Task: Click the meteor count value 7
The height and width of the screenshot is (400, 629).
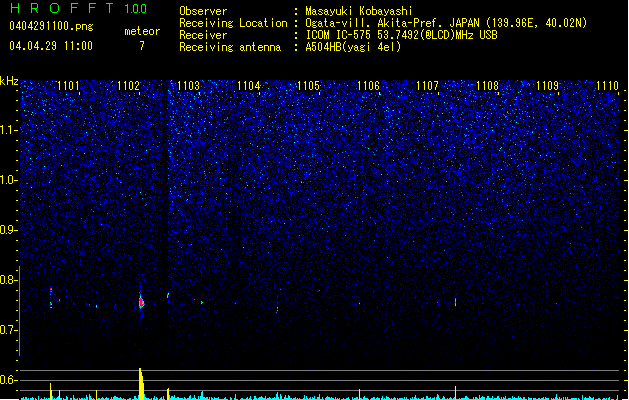Action: (x=142, y=46)
